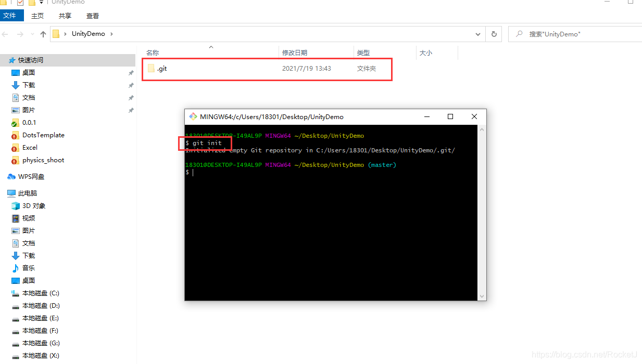Click the Forward navigation arrow
Screen dimensions: 642x364
point(20,34)
